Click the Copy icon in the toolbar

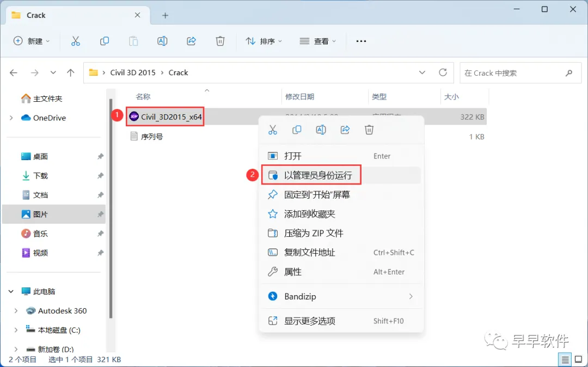tap(104, 41)
